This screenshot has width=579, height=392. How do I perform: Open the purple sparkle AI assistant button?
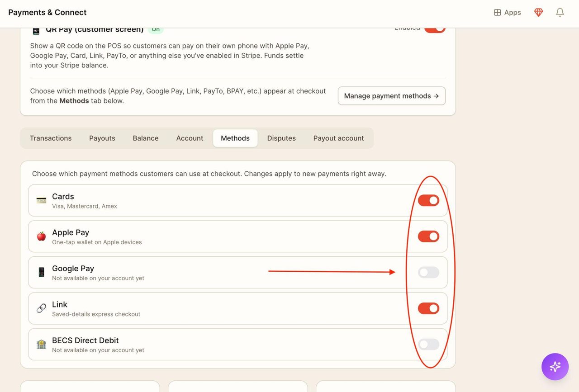(x=555, y=367)
